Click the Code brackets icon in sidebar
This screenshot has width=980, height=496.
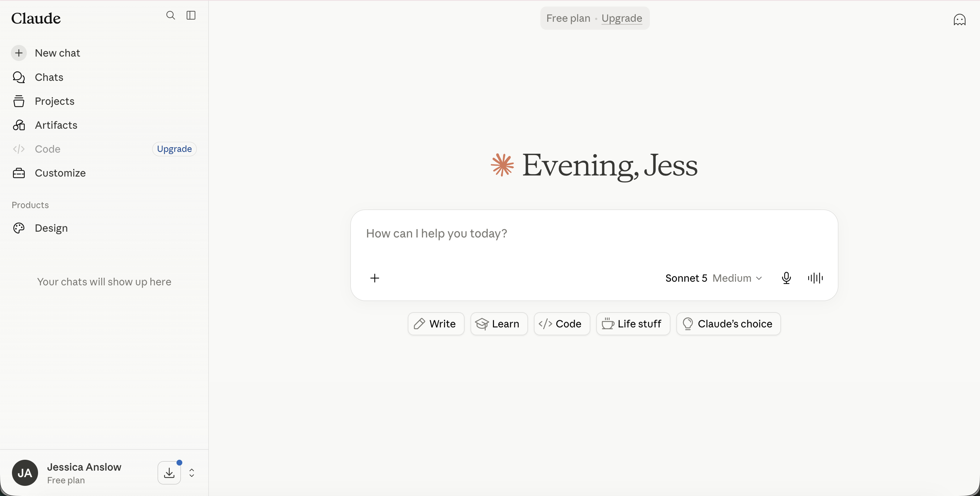18,149
